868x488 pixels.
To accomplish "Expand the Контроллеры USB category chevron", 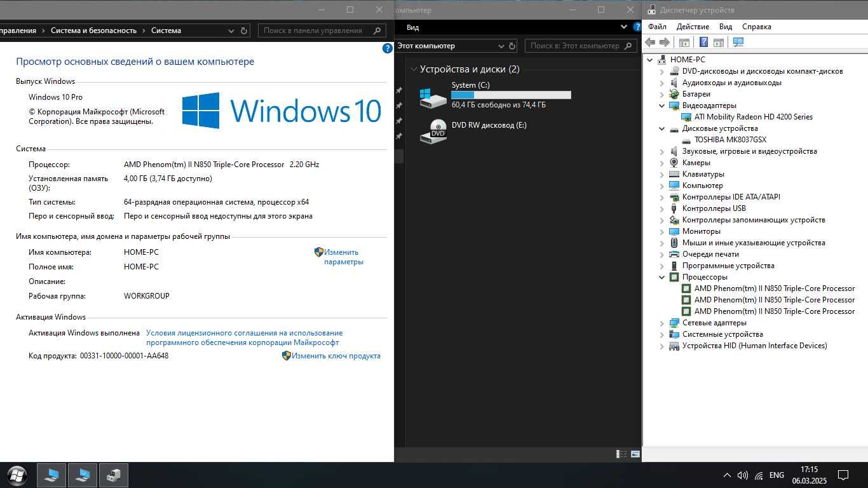I will (662, 208).
